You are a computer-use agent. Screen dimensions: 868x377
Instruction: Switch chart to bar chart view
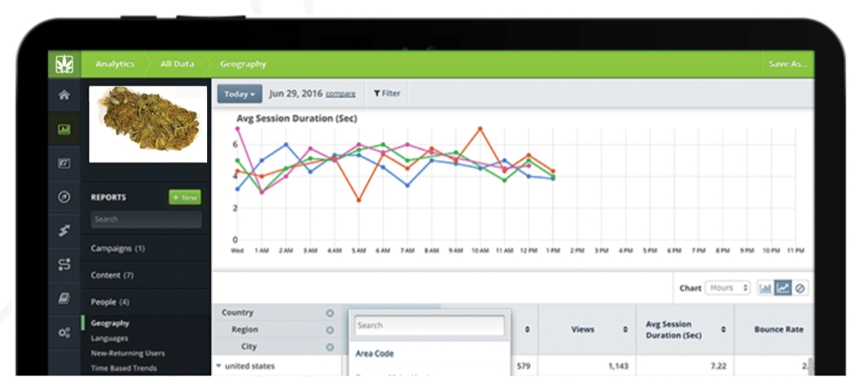tap(765, 288)
